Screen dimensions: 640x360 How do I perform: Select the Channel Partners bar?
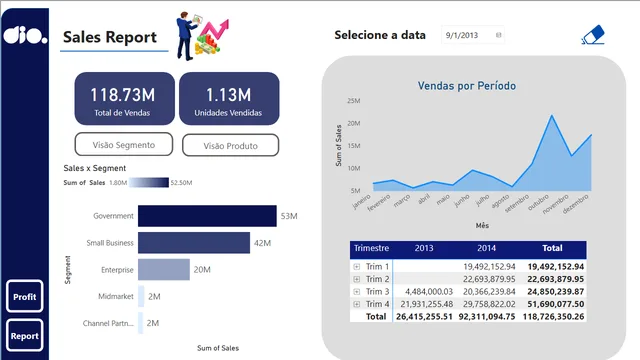coord(140,323)
